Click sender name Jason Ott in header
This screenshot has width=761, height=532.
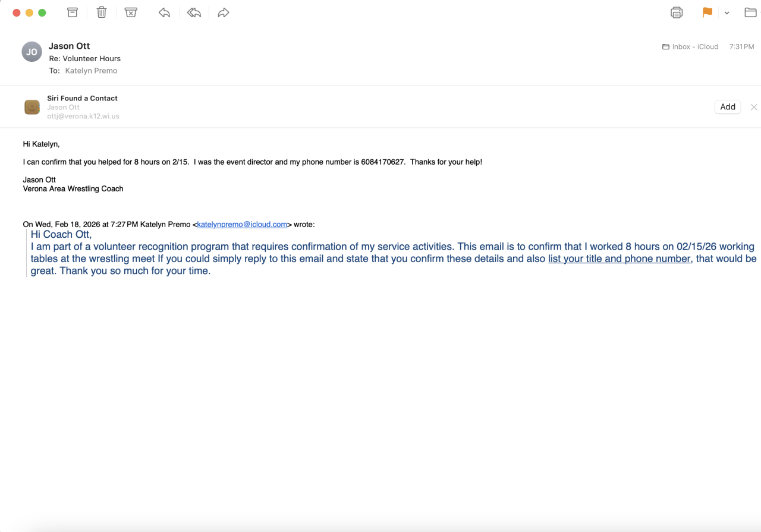(69, 46)
